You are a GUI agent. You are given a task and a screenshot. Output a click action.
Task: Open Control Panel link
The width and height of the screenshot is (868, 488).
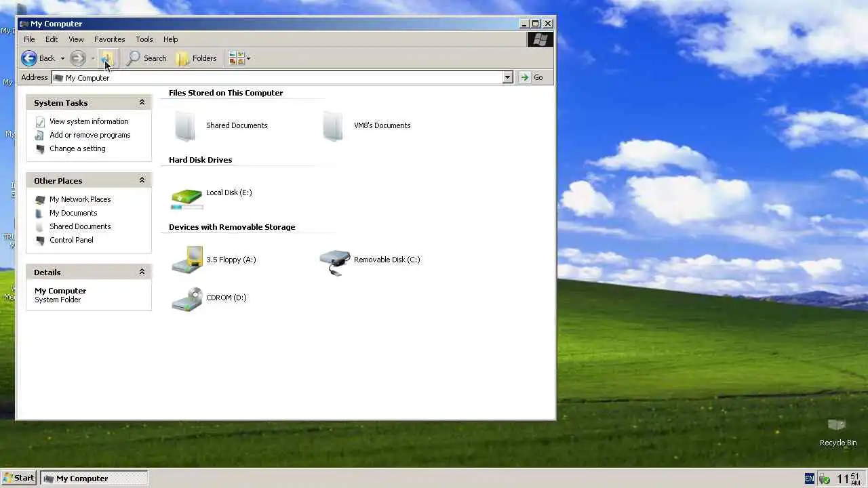(x=71, y=240)
